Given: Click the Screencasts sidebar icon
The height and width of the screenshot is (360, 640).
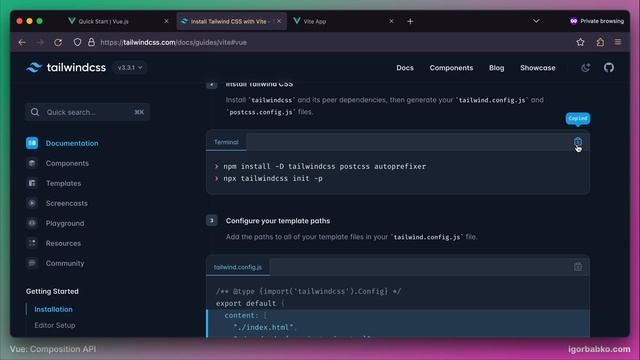Looking at the screenshot, I should click(x=32, y=203).
